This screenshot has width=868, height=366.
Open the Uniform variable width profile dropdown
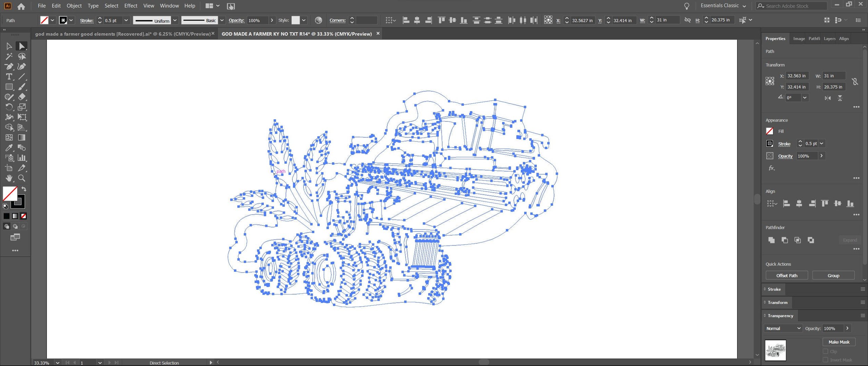[x=175, y=20]
